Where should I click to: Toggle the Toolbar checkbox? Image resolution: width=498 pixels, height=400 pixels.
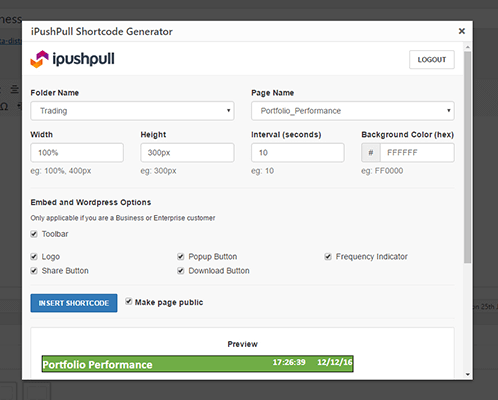(x=34, y=234)
